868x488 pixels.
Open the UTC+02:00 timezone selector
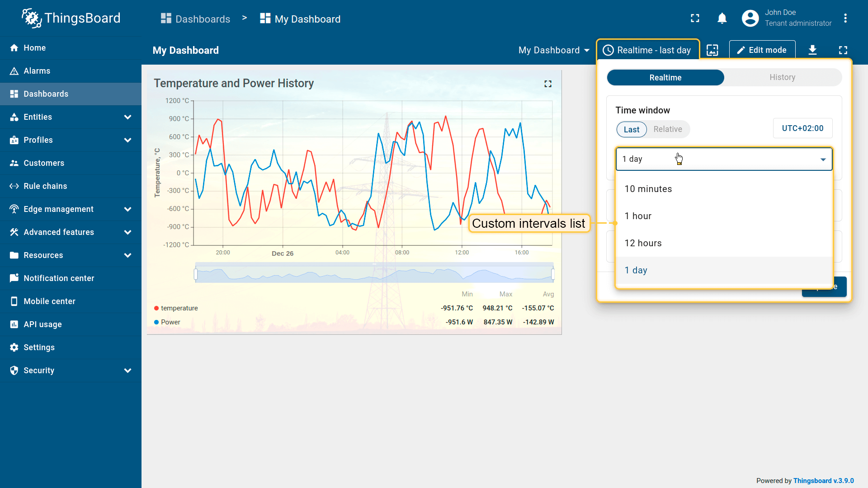802,128
